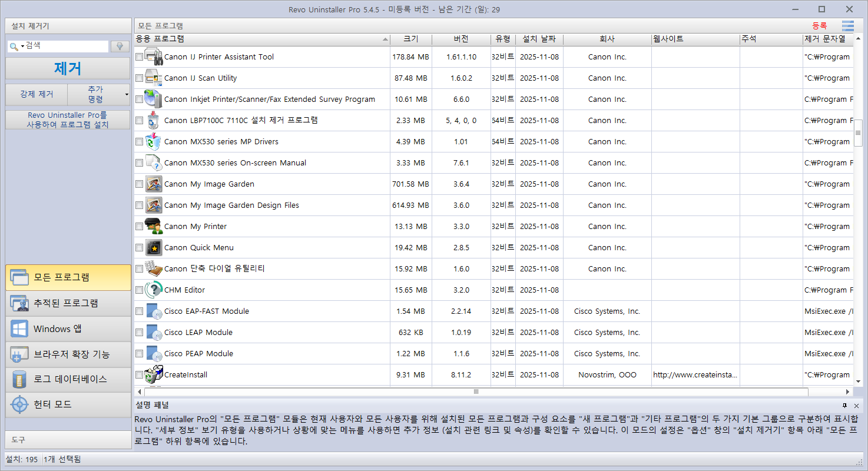Sort by the 응용 프로그램 column header
Screen dimensions: 868x471
click(x=262, y=39)
